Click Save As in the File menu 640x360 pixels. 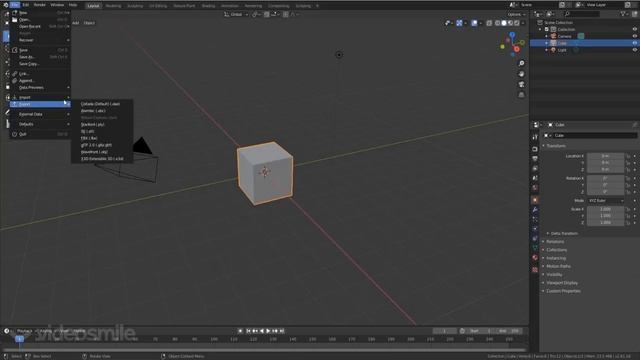[40, 57]
